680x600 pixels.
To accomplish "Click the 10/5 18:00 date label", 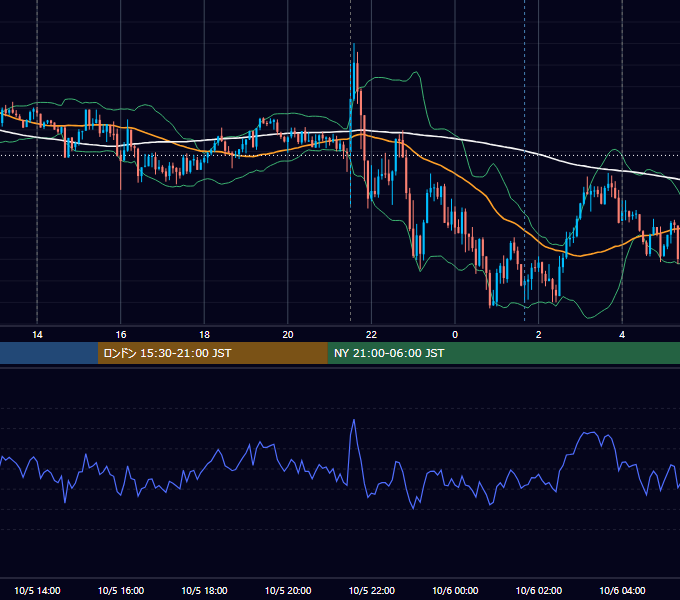I will (204, 590).
